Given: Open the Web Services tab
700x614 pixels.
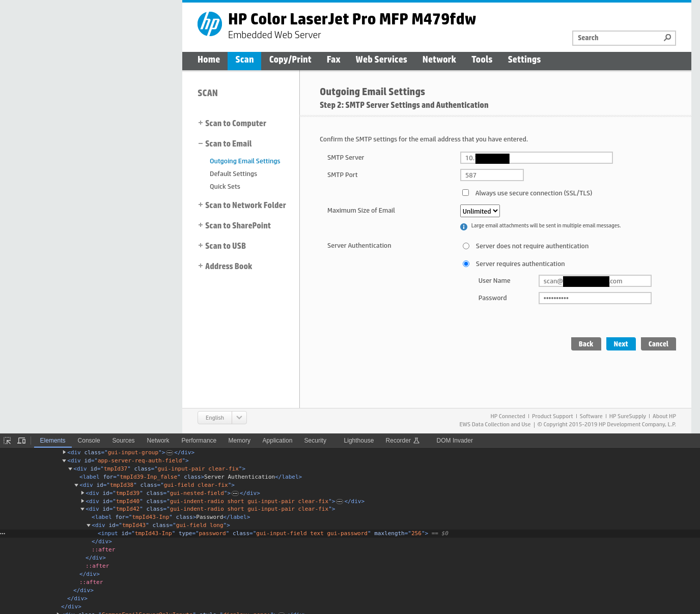Looking at the screenshot, I should (381, 60).
